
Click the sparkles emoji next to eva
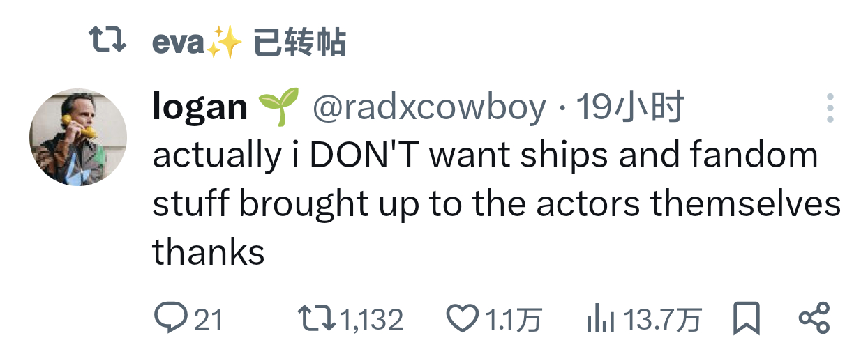[x=225, y=43]
